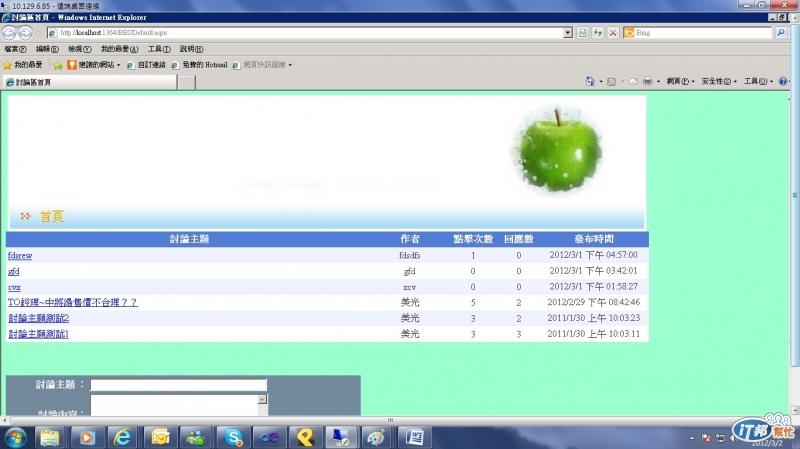Click the 討論主題 text input field
The height and width of the screenshot is (449, 800).
pyautogui.click(x=179, y=385)
